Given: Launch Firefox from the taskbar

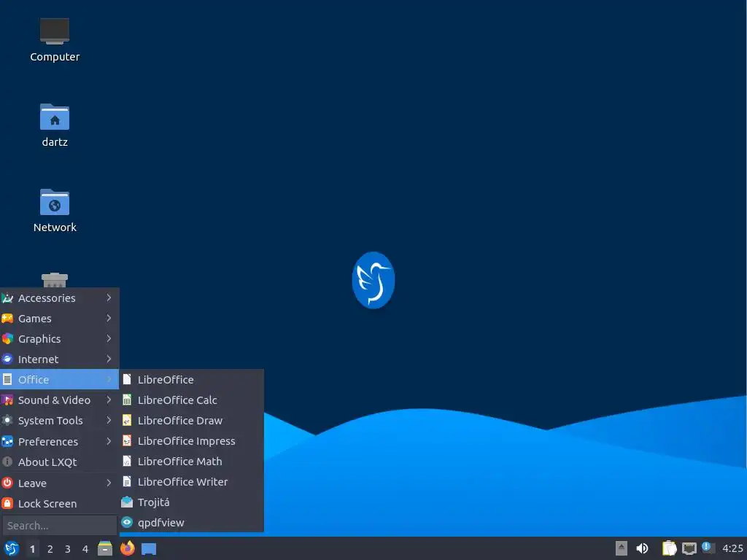Looking at the screenshot, I should [127, 548].
